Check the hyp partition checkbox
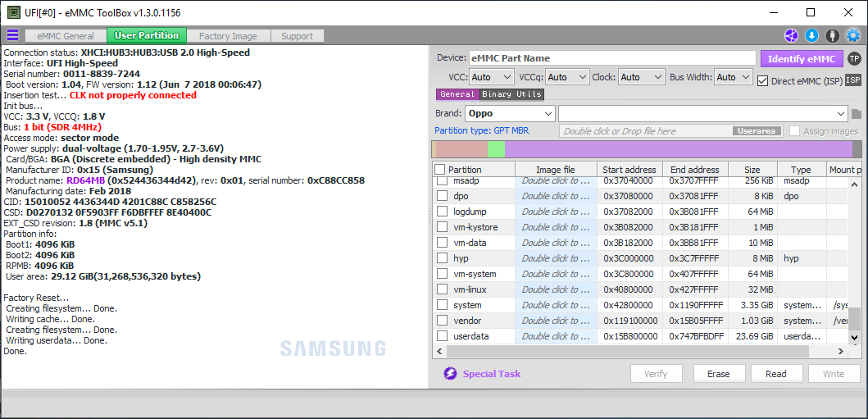The image size is (868, 419). coord(443,258)
